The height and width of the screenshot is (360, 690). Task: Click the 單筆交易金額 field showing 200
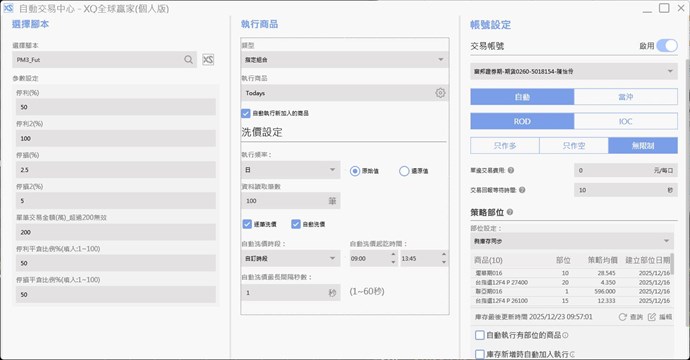click(x=116, y=232)
